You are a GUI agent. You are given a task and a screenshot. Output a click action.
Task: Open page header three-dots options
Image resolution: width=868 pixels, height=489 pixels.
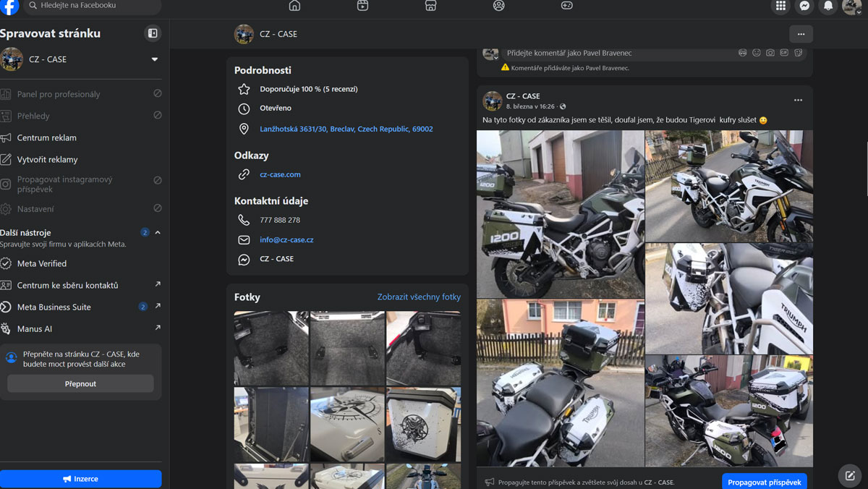(801, 34)
